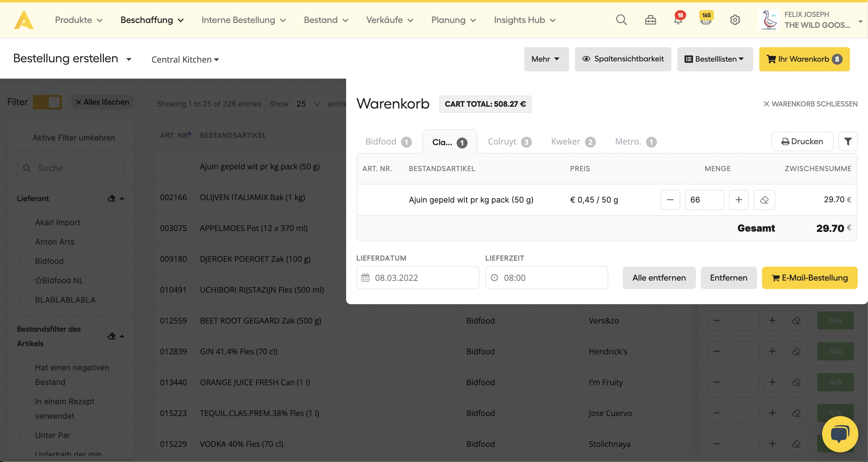Clear quantity with eraser icon for Ajuin
Viewport: 868px width, 462px height.
pyautogui.click(x=764, y=200)
